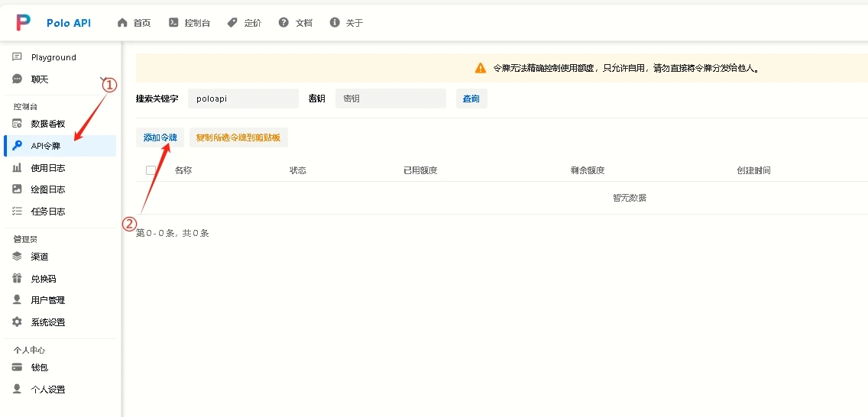Image resolution: width=868 pixels, height=417 pixels.
Task: Click the 暂无数据 empty table text
Action: pos(630,198)
